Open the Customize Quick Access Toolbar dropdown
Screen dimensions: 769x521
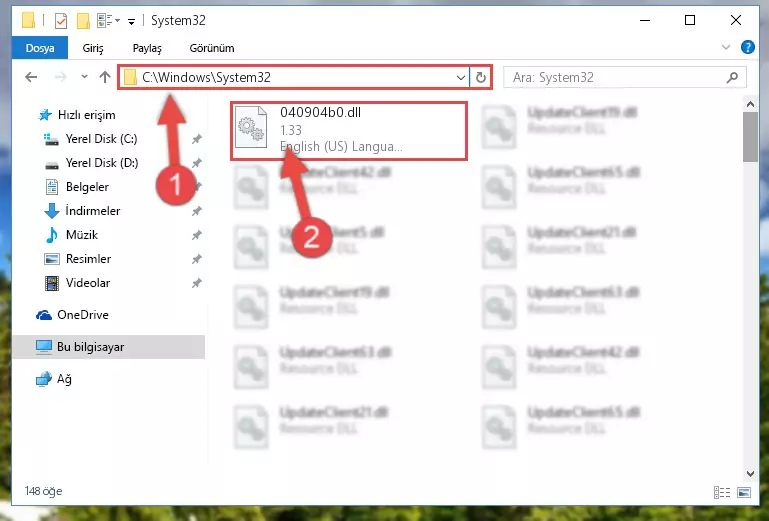[x=131, y=21]
